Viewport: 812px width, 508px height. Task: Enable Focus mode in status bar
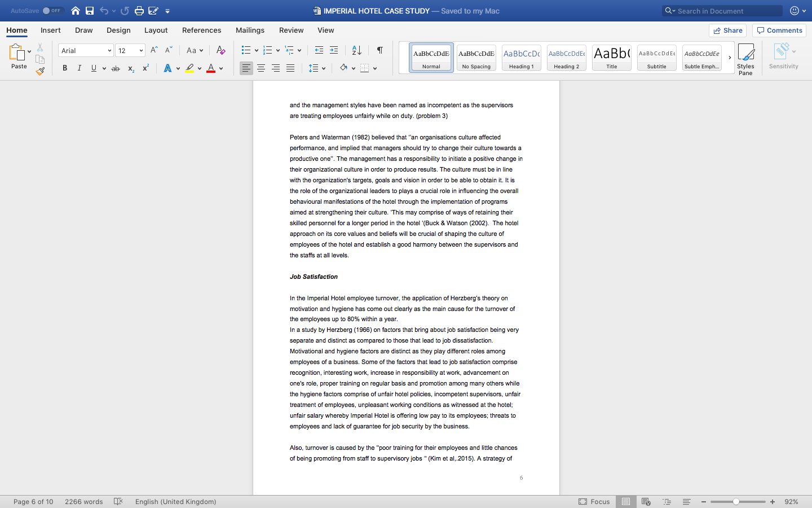594,501
